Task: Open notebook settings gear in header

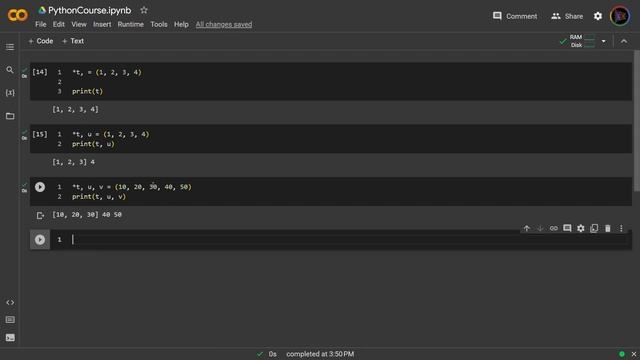Action: tap(598, 16)
